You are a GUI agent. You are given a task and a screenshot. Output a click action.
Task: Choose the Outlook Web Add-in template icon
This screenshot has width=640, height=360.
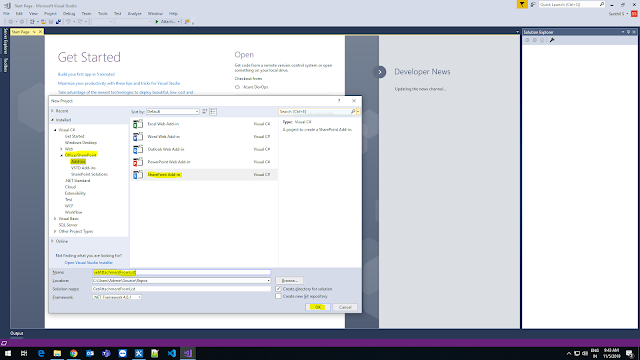click(138, 149)
